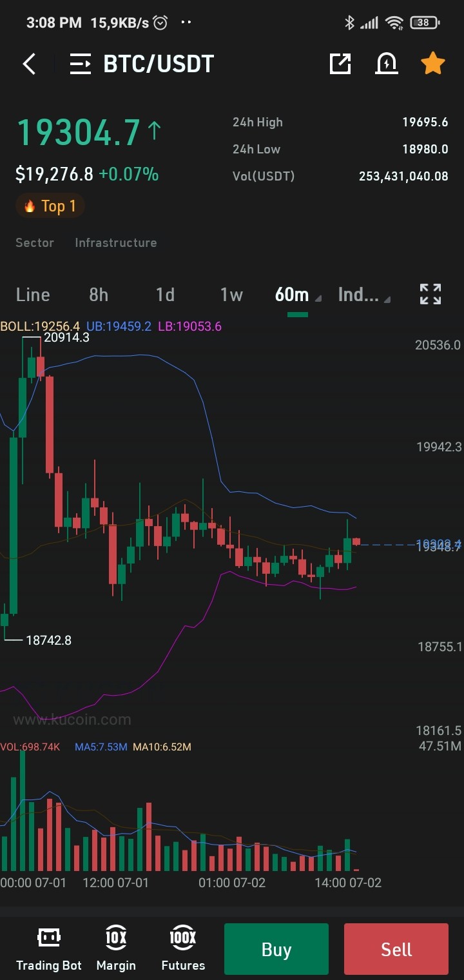The image size is (464, 980).
Task: Open the trading pair list menu icon
Action: point(81,64)
